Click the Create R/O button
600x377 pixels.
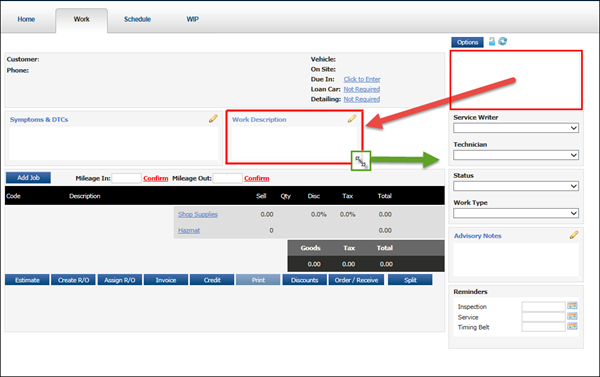[x=73, y=280]
